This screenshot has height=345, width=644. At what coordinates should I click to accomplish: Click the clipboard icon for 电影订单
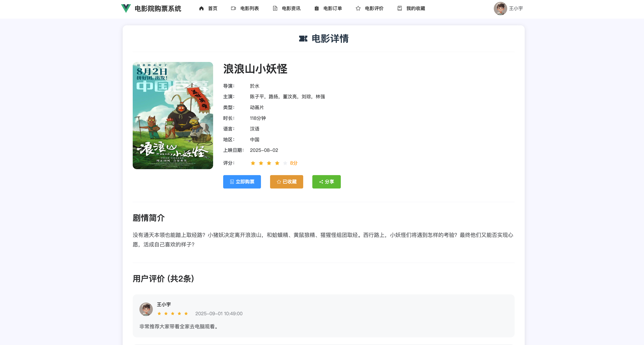pos(316,8)
